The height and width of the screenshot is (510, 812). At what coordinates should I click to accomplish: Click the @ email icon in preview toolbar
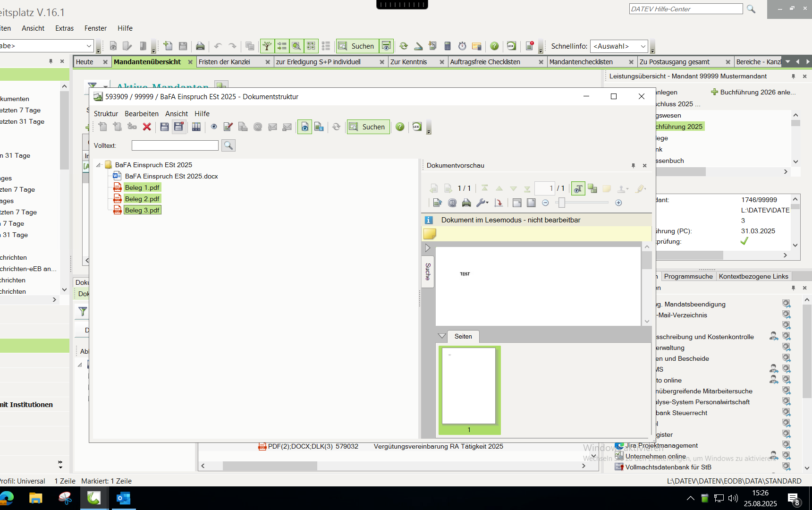coord(452,203)
